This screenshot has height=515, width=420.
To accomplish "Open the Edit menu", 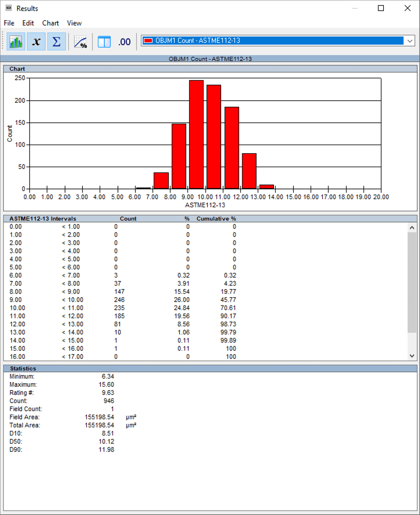I will click(28, 23).
